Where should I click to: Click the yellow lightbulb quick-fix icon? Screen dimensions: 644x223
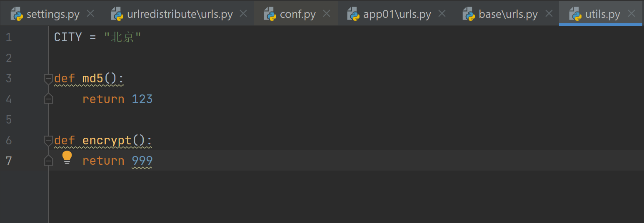click(x=67, y=158)
